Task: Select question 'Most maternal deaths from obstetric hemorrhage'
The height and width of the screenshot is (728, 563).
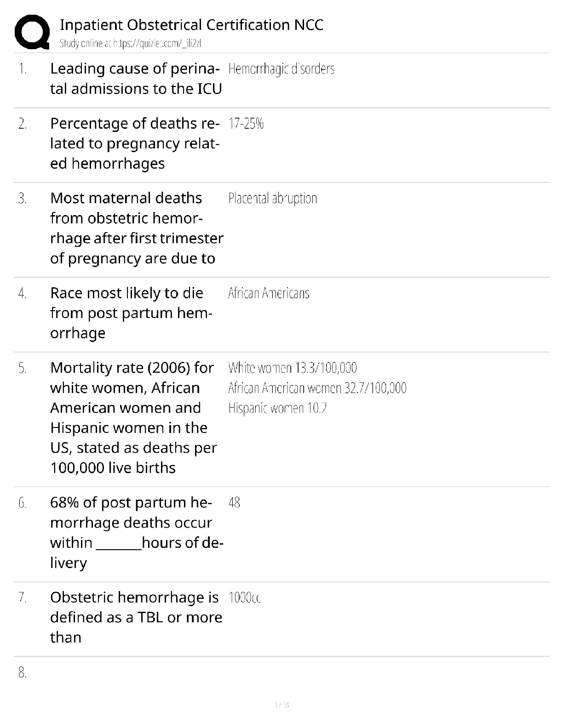Action: (x=136, y=228)
